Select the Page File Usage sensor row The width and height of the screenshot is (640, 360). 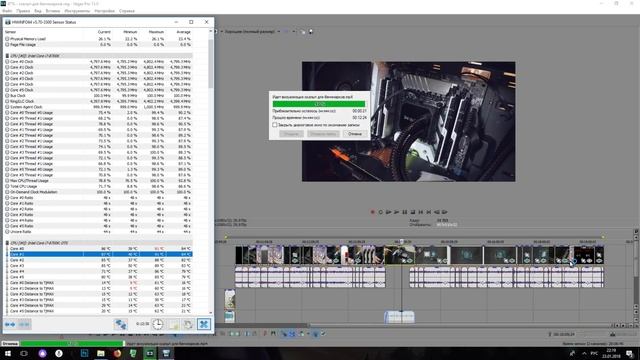tap(98, 44)
